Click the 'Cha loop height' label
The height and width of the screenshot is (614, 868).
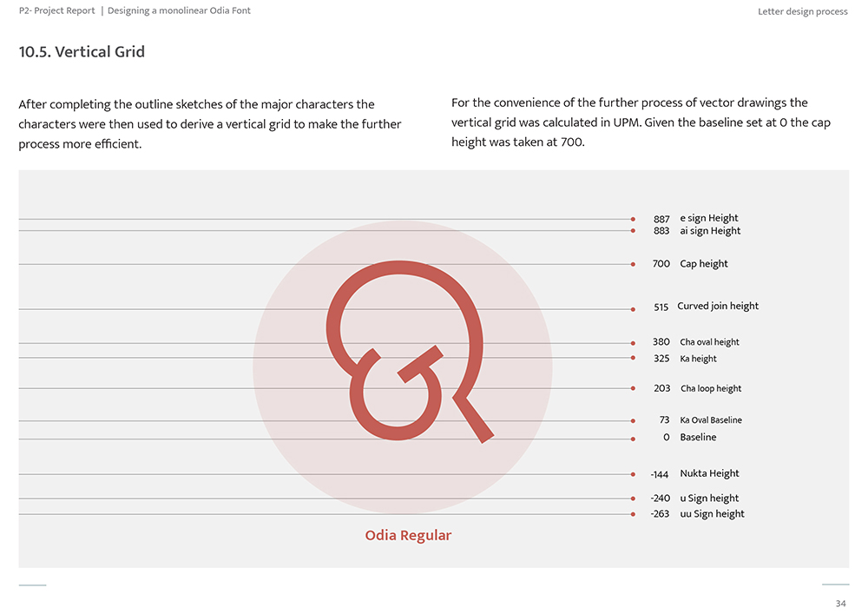tap(711, 389)
